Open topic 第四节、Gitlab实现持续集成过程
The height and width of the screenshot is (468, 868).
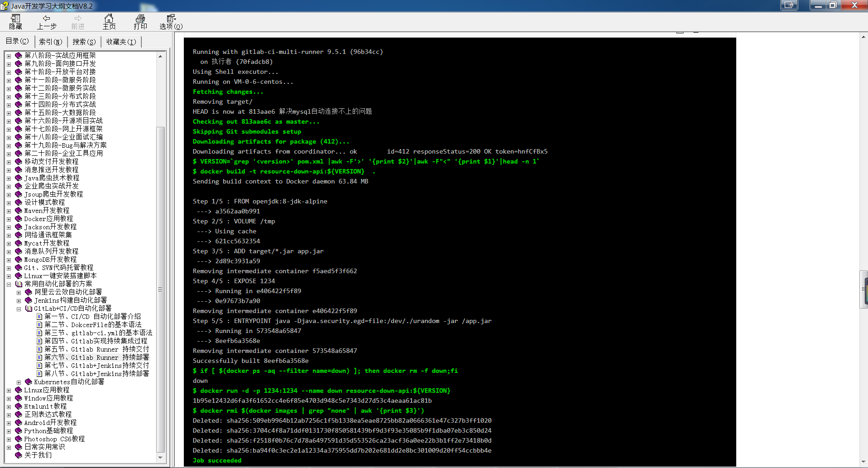click(96, 341)
